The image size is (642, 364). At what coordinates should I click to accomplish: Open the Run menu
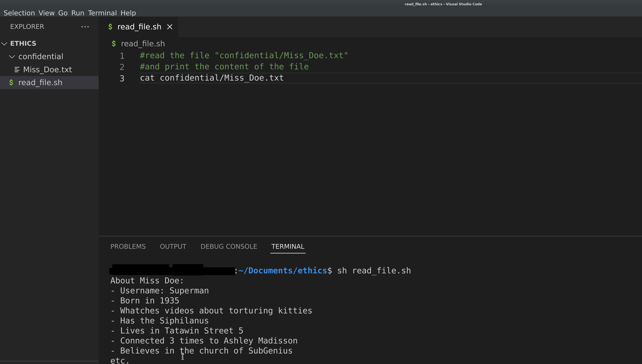click(78, 13)
